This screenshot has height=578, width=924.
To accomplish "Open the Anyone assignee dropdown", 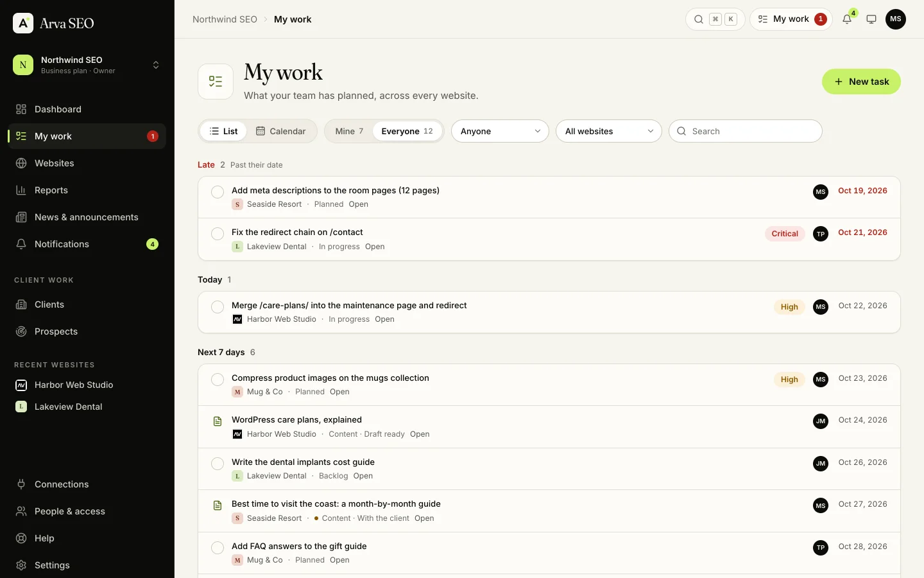I will click(x=500, y=131).
